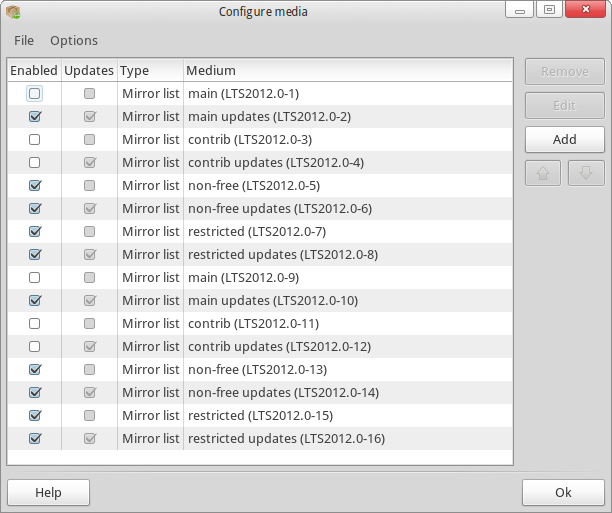Open Help for media configuration
612x513 pixels.
tap(48, 493)
